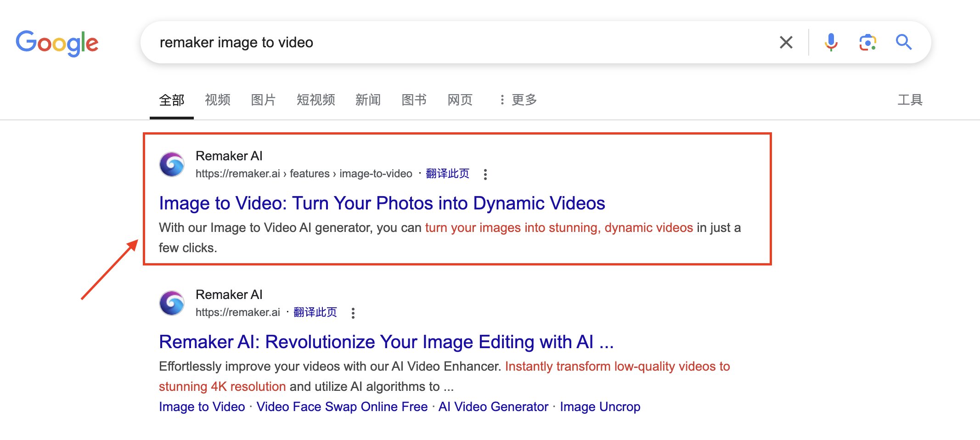980x440 pixels.
Task: Open the 新闻 tab
Action: click(368, 100)
